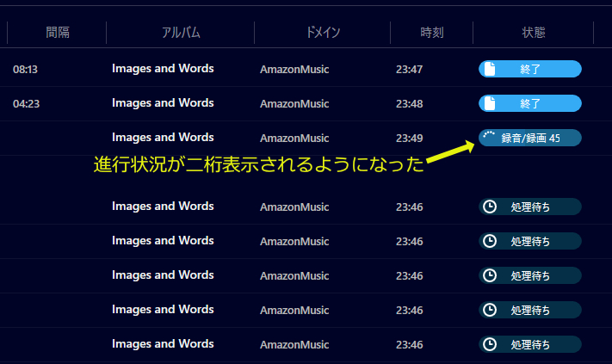Click the 終了 label in the 08:13 row

[530, 69]
